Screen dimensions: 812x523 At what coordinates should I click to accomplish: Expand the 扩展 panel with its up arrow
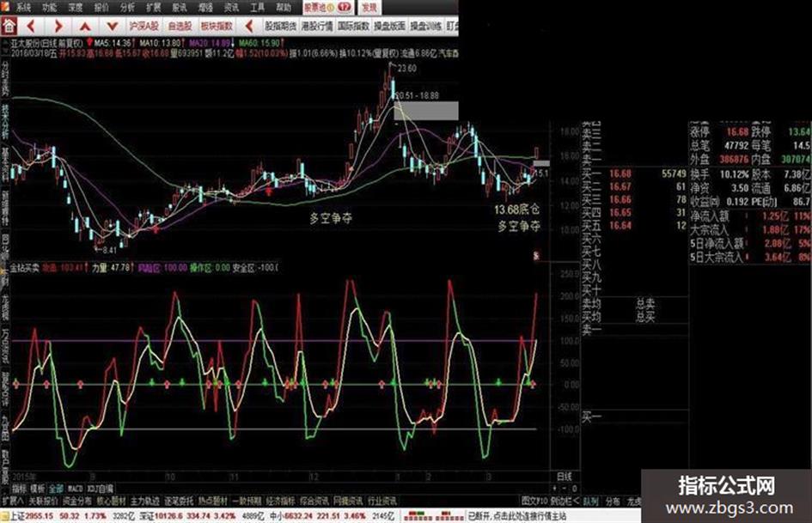pyautogui.click(x=13, y=502)
